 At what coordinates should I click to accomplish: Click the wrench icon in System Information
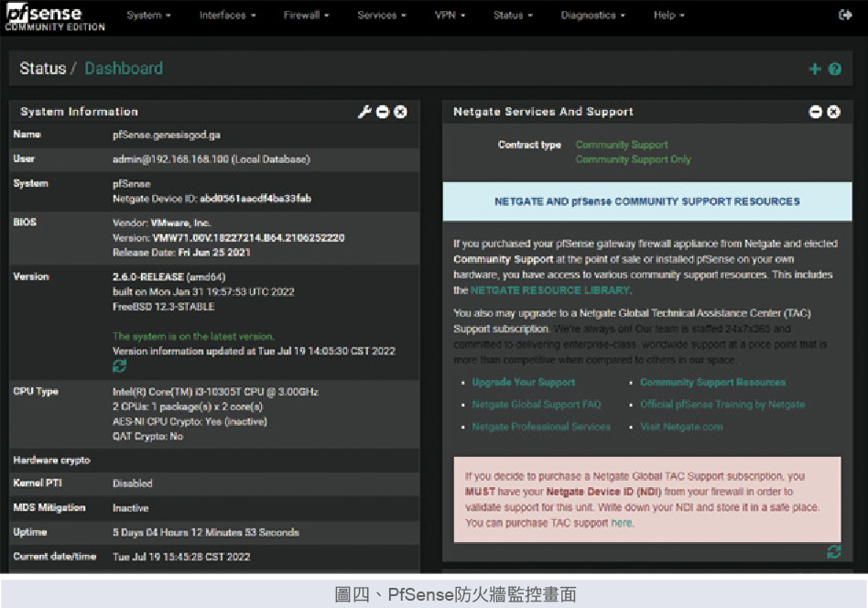(x=364, y=112)
